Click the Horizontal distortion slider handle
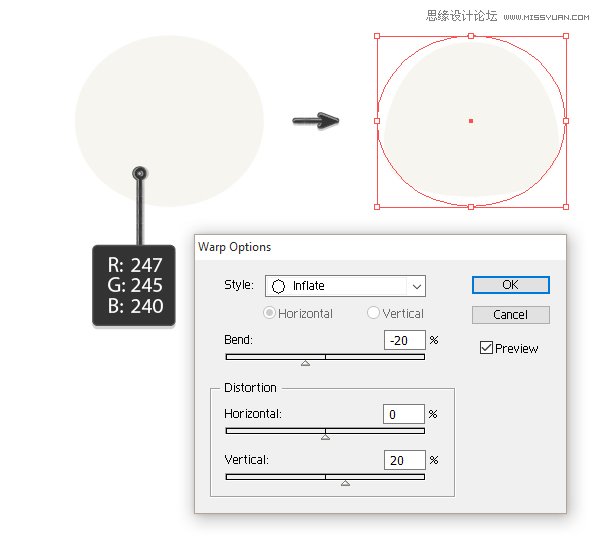600x550 pixels. click(325, 437)
